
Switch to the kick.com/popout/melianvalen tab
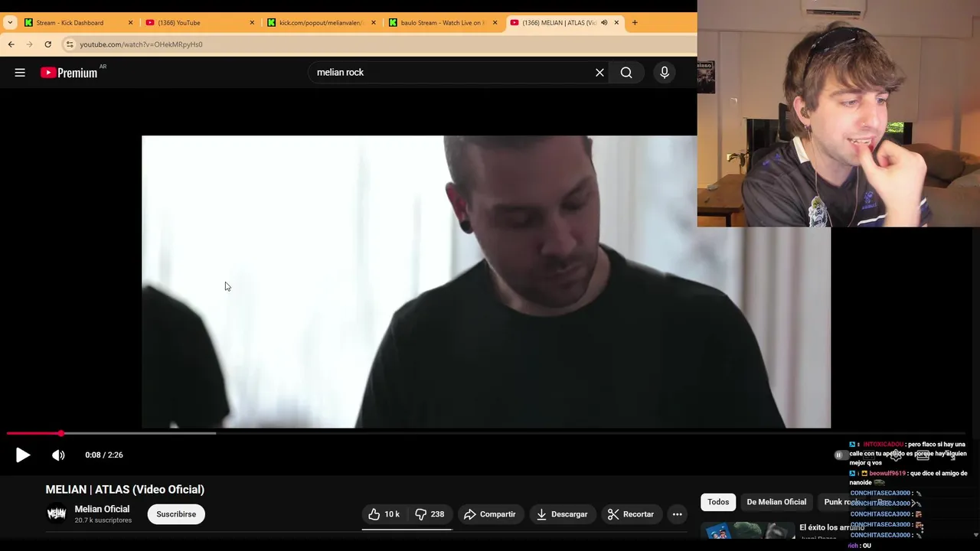pos(321,23)
